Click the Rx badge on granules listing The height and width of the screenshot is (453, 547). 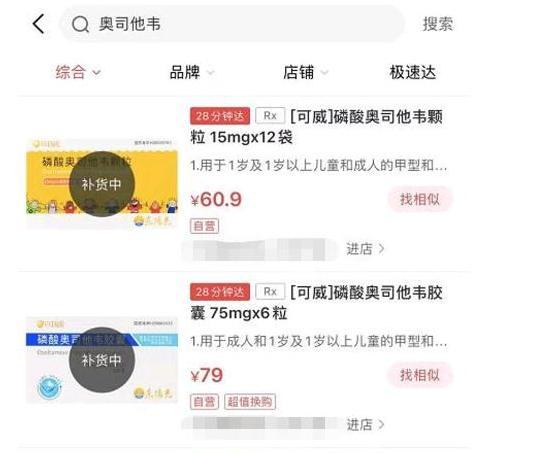tap(270, 116)
